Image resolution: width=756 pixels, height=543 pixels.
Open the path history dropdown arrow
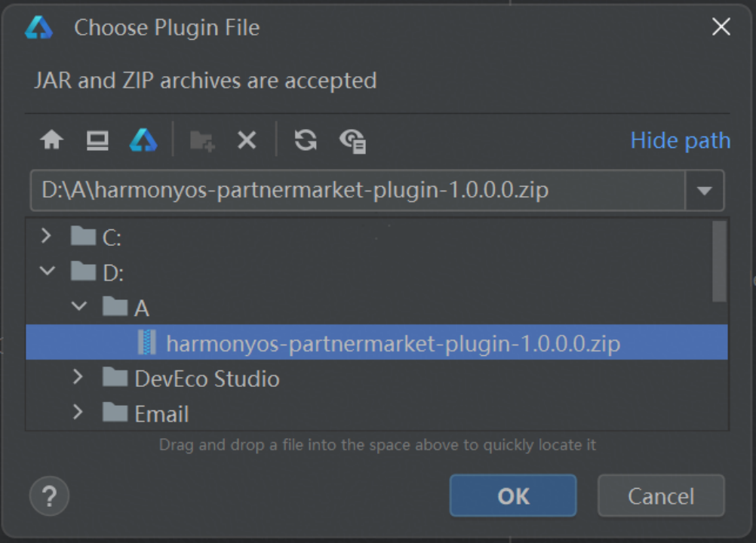[705, 191]
